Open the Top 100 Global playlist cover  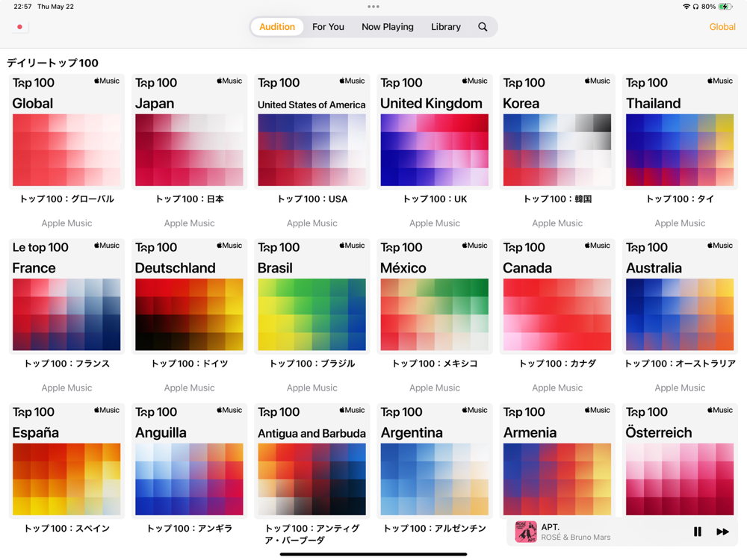(66, 132)
